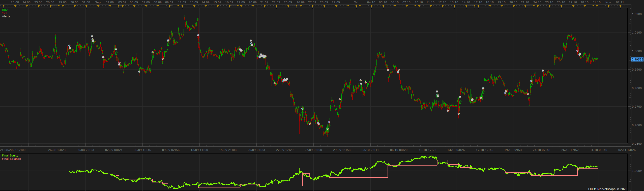Click the 27.09 02:00 time axis label
The height and width of the screenshot is (191, 644).
click(x=313, y=150)
